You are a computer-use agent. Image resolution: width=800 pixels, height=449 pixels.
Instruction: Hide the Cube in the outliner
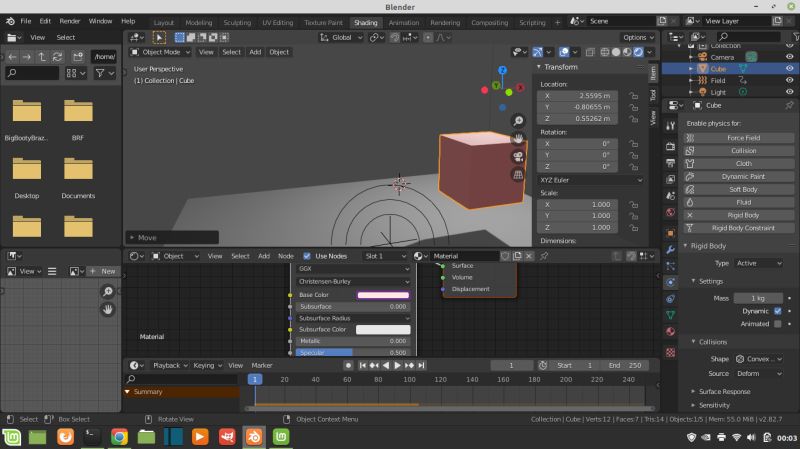790,68
